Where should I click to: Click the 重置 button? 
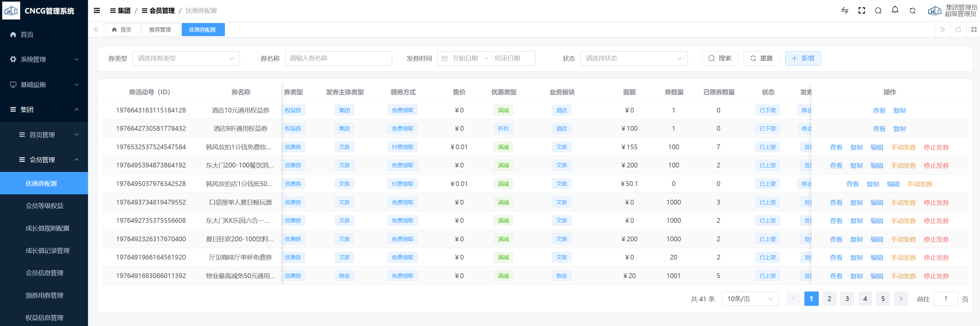tap(761, 58)
